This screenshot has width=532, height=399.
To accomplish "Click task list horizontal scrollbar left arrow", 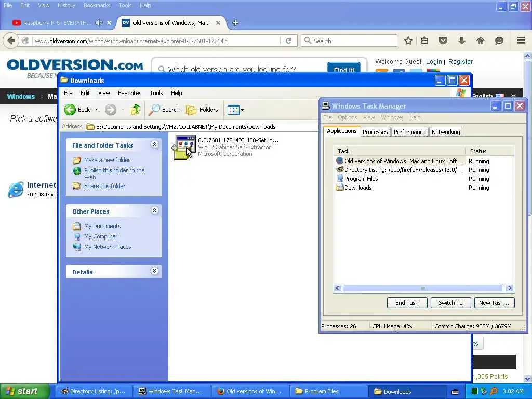I will [x=338, y=288].
